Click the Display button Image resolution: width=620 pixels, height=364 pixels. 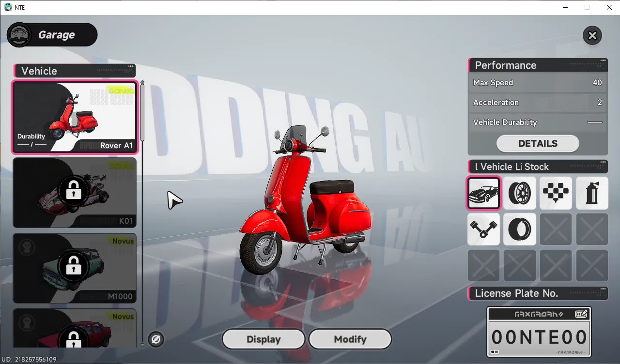[x=263, y=339]
